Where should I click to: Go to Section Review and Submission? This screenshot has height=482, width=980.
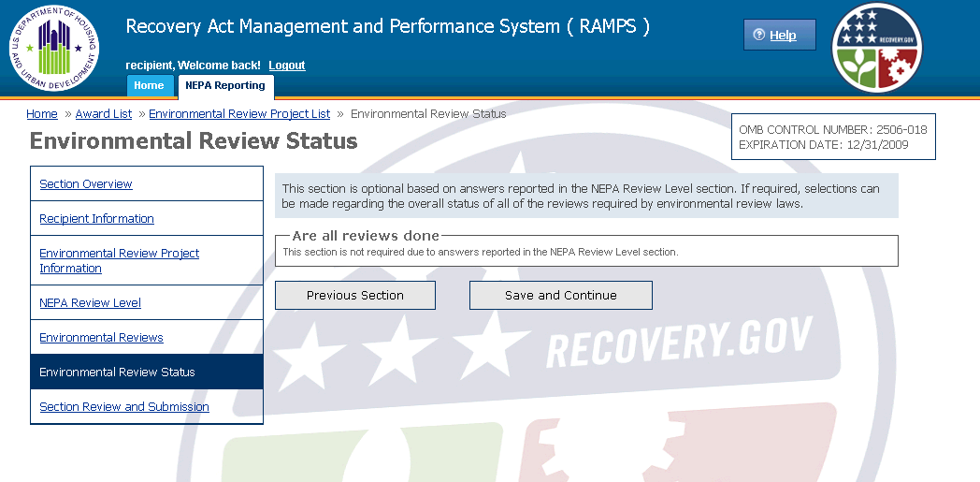[123, 407]
